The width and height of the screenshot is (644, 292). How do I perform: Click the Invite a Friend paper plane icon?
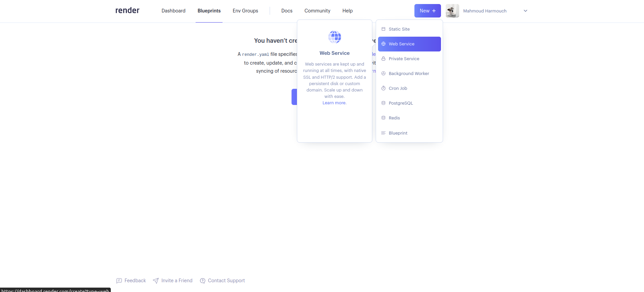point(156,281)
